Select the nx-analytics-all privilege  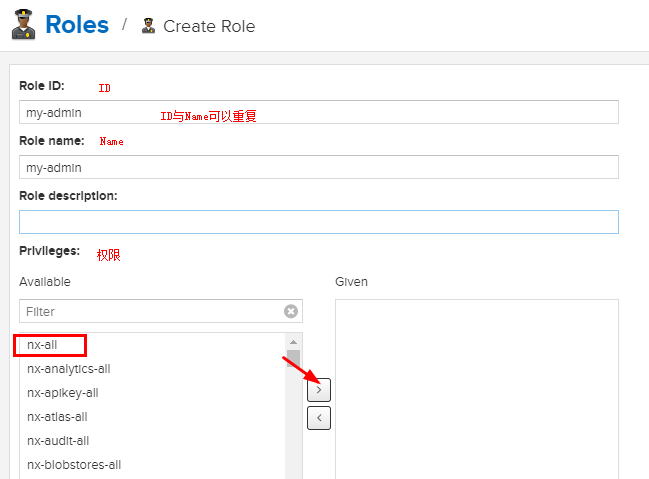[x=69, y=369]
